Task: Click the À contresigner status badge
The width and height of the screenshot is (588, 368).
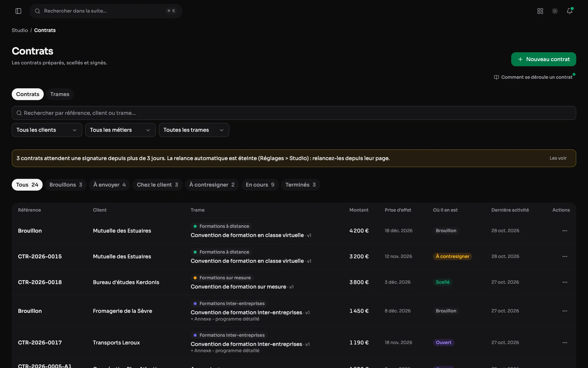Action: (x=452, y=256)
